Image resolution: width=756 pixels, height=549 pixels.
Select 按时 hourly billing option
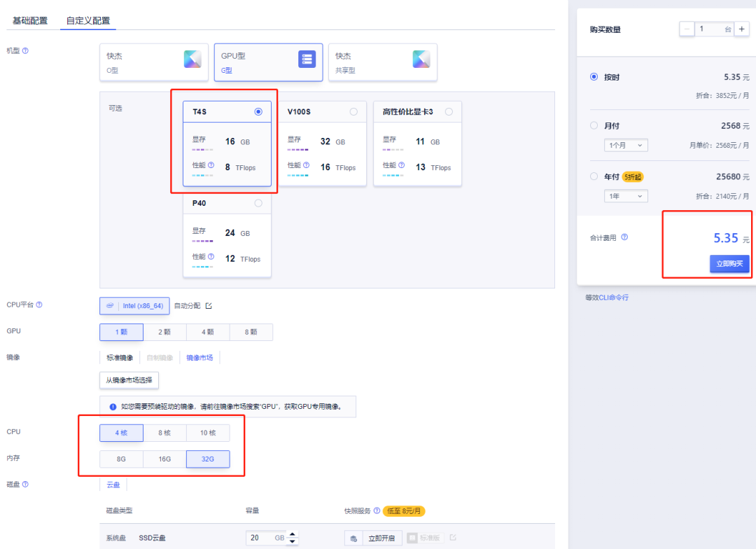point(594,77)
